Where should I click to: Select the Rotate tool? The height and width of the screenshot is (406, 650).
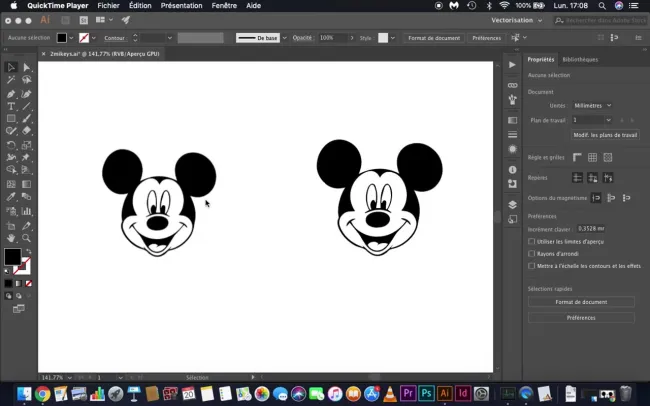pyautogui.click(x=11, y=145)
